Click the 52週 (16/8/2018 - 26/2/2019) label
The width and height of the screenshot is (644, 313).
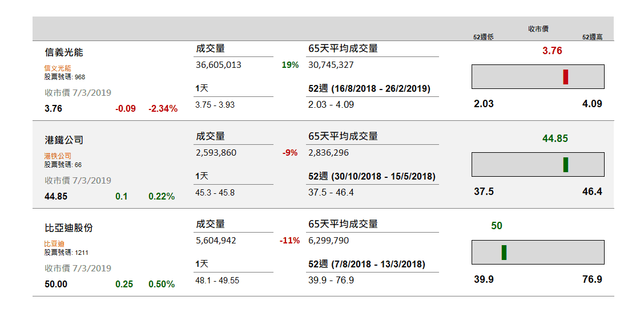pyautogui.click(x=369, y=88)
